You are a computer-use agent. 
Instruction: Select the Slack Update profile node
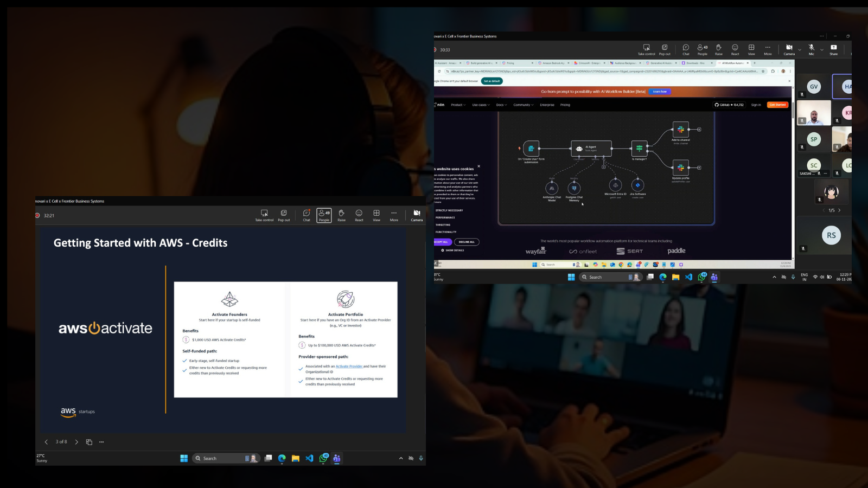point(681,168)
